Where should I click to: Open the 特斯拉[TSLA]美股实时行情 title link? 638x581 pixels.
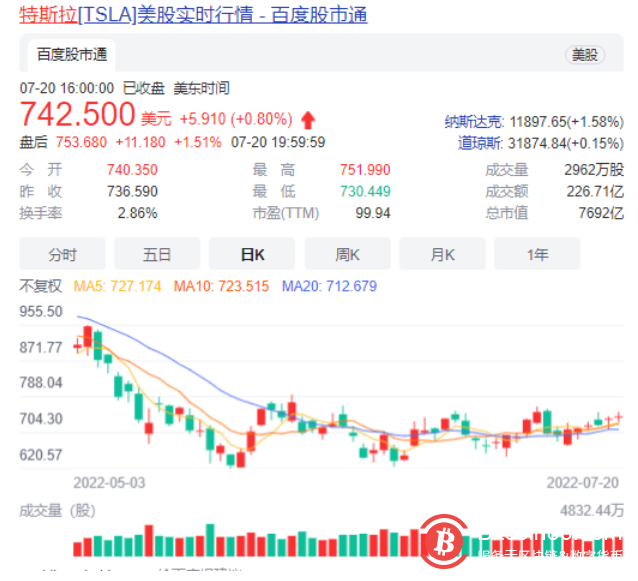[x=193, y=15]
